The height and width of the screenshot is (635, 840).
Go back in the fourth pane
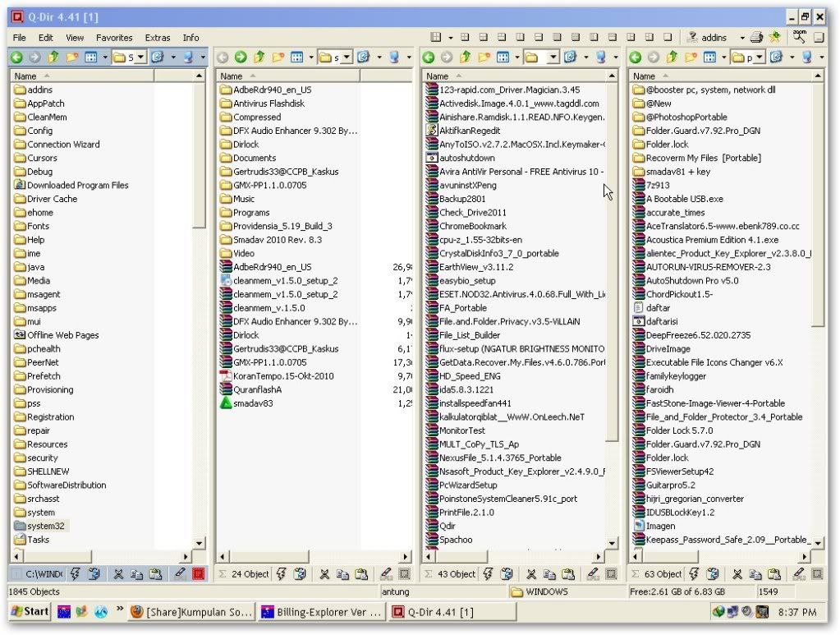click(x=635, y=57)
